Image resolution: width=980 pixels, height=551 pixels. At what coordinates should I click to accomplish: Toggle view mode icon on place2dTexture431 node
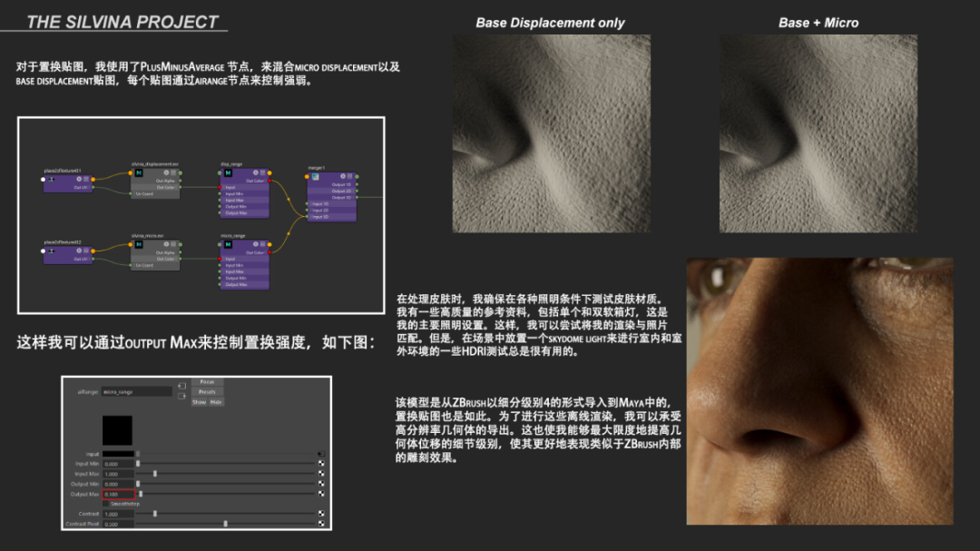[x=85, y=179]
